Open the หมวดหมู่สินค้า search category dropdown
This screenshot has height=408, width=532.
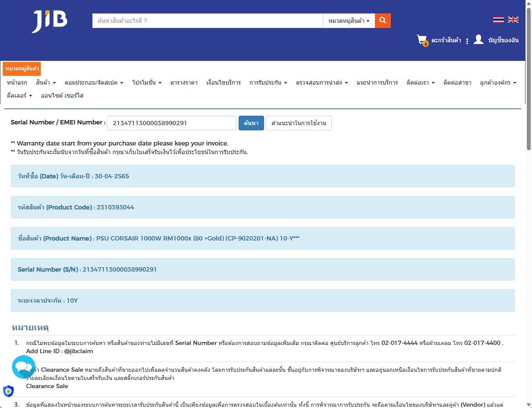pos(349,21)
